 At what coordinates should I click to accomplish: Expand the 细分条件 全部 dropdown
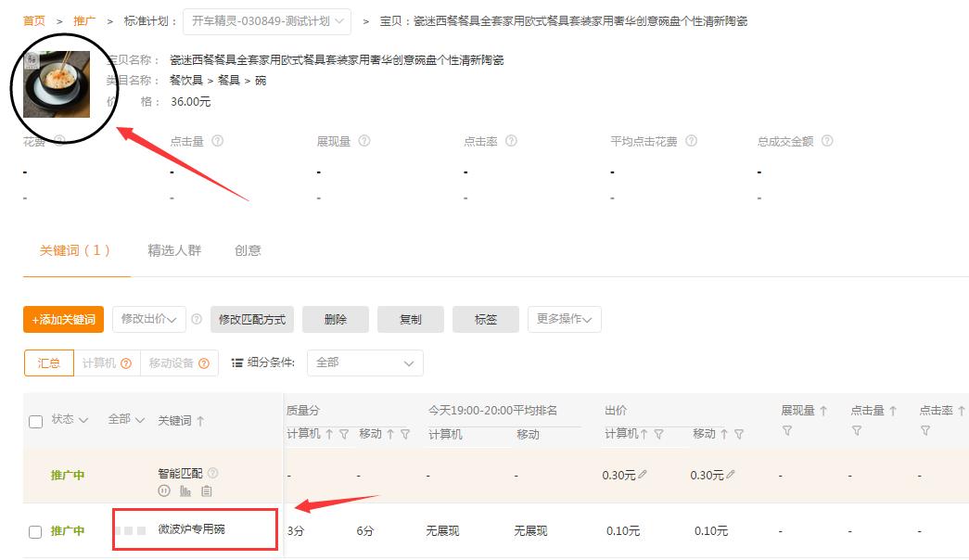point(365,363)
